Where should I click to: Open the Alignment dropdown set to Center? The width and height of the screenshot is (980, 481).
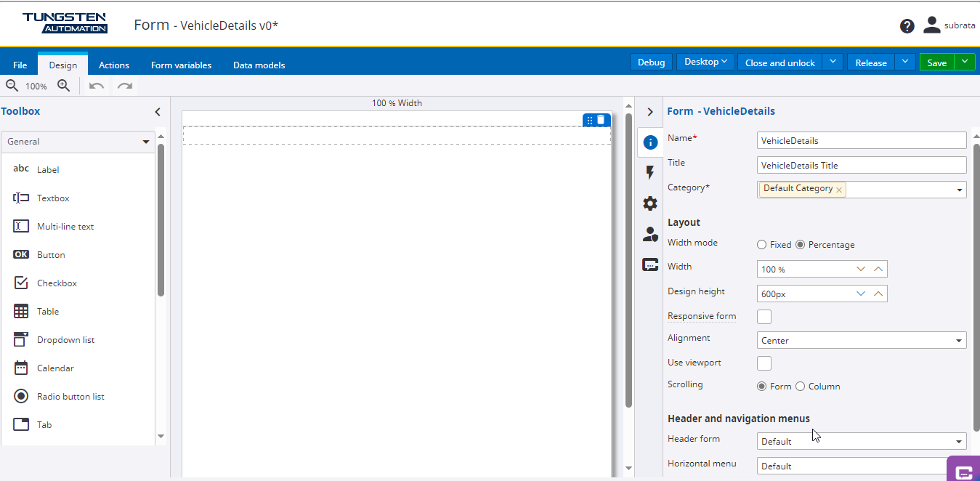pyautogui.click(x=861, y=340)
